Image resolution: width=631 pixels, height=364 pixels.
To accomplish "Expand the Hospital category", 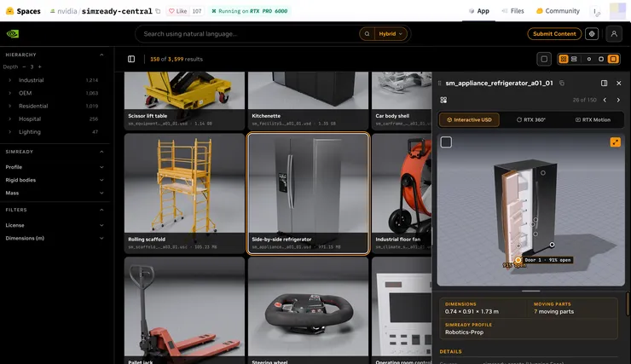I will [x=9, y=118].
